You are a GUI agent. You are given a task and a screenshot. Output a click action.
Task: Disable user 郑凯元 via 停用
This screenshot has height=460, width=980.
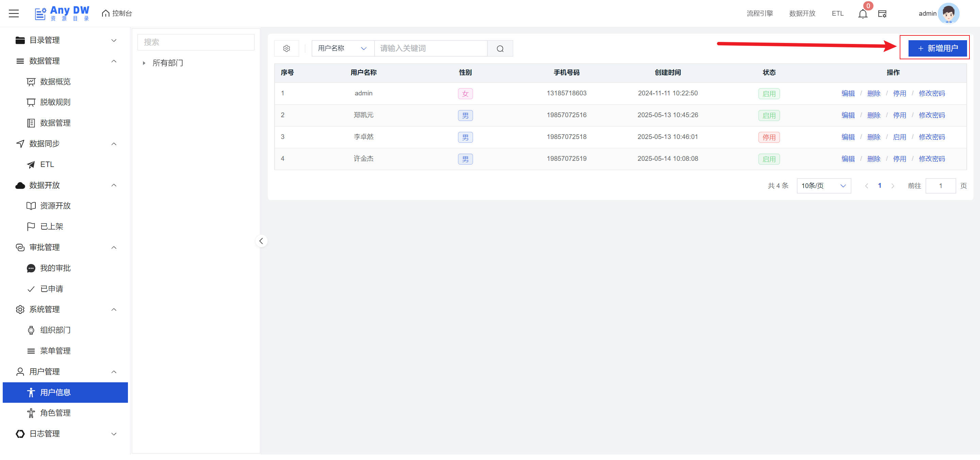pos(899,115)
